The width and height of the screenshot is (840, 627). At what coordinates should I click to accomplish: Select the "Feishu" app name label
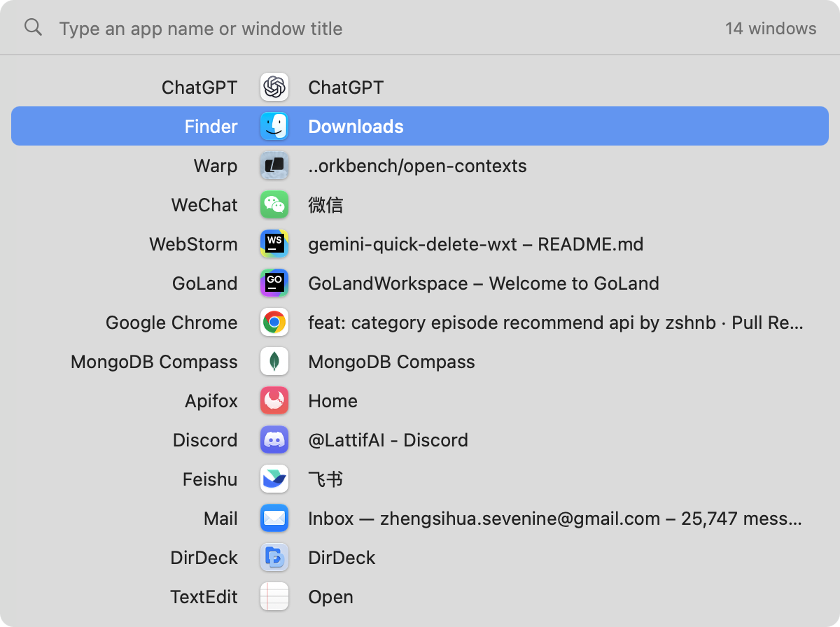tap(210, 479)
